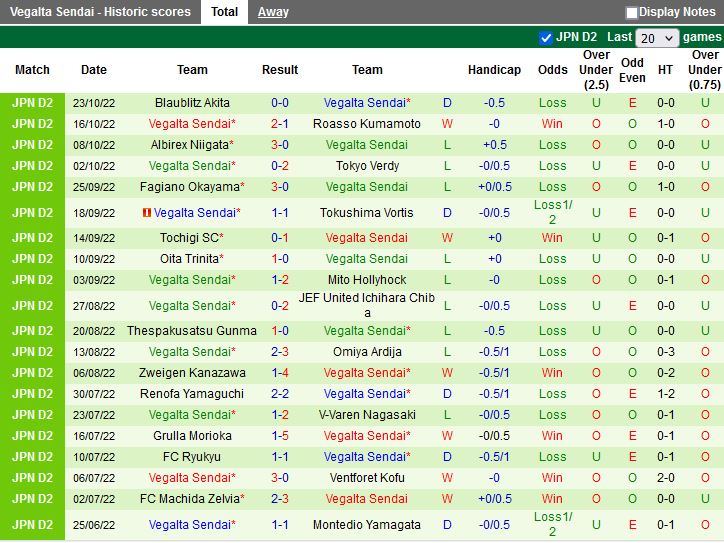The width and height of the screenshot is (724, 543).
Task: Click the Over Under (2.5) column header
Action: point(596,70)
